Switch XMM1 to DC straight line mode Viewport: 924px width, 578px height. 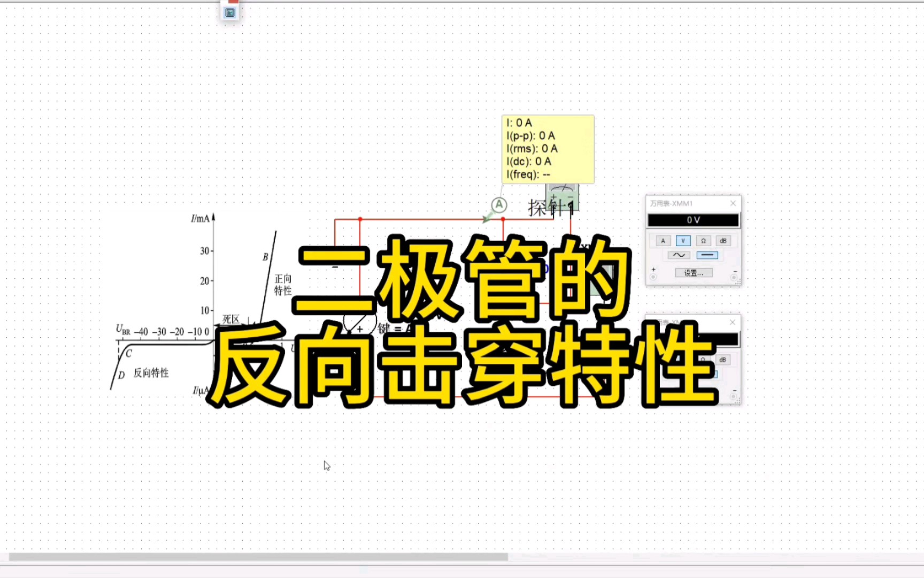click(707, 255)
